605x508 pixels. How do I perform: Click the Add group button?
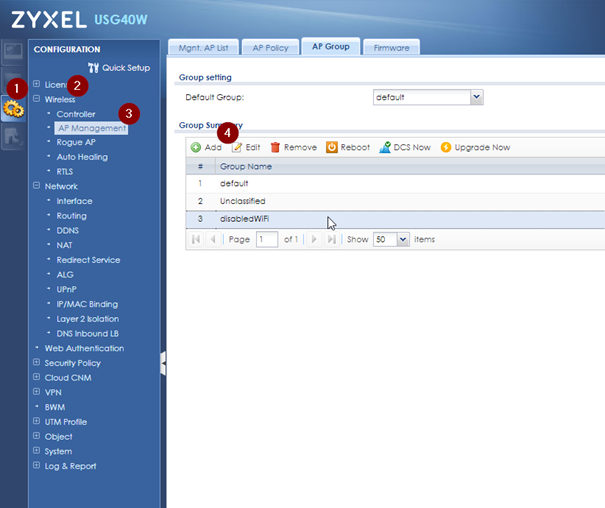(x=205, y=147)
